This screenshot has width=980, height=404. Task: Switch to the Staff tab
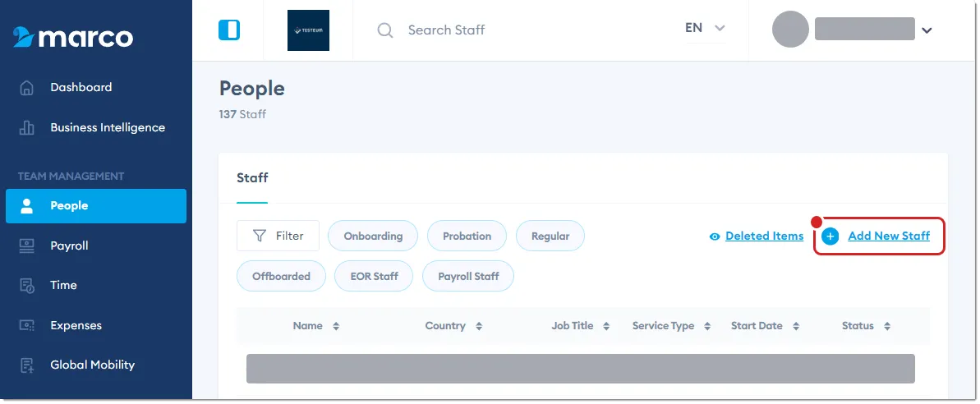[252, 178]
